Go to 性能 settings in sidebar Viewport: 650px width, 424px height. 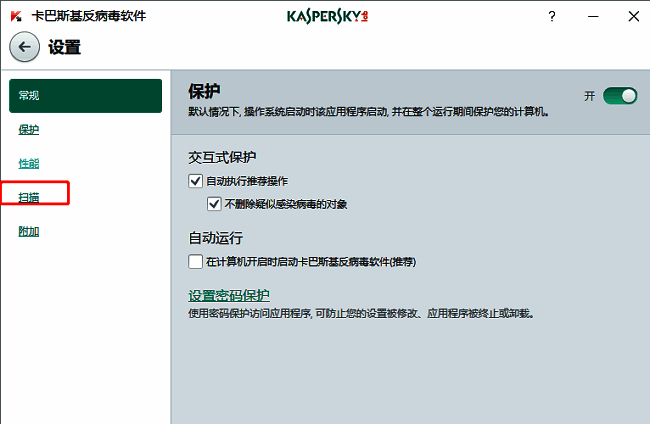[29, 163]
